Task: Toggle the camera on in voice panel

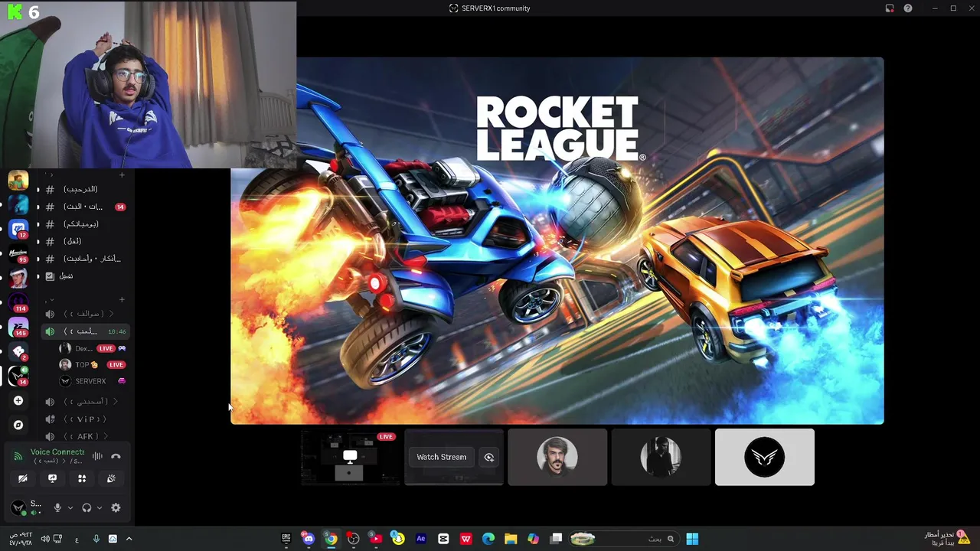Action: point(23,478)
